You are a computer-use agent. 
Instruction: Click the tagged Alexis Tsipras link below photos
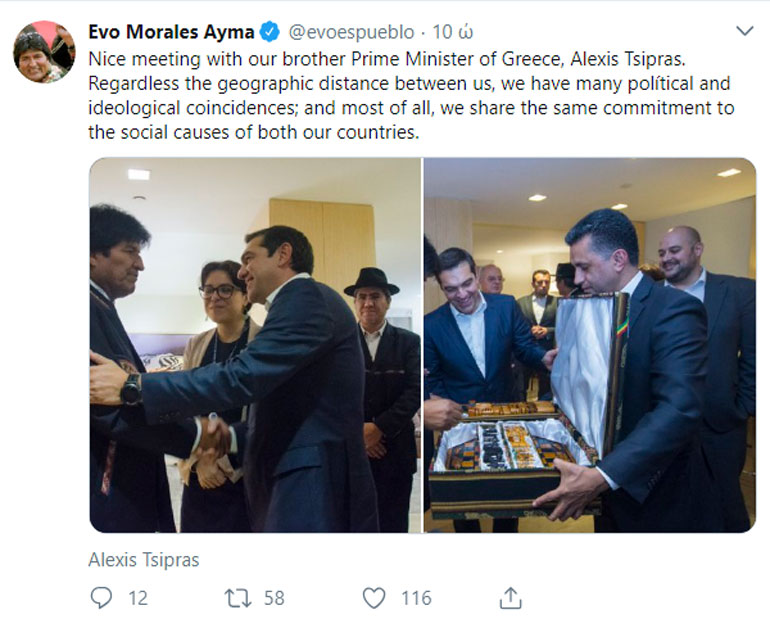[144, 560]
